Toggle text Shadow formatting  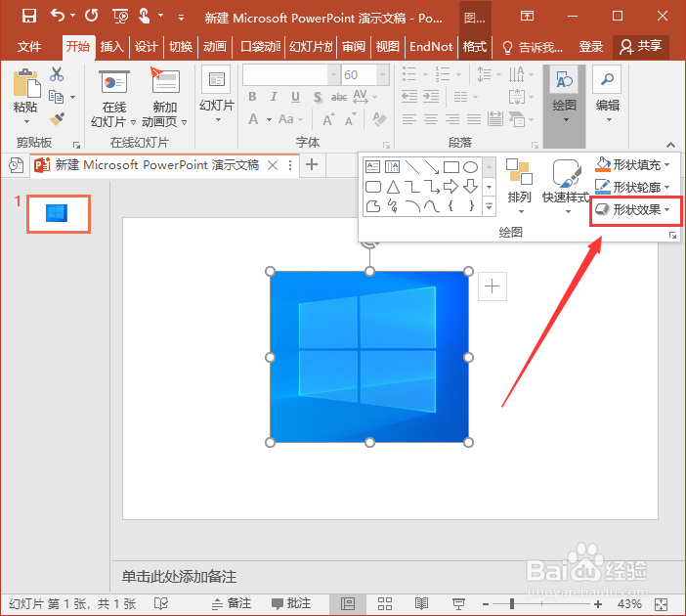point(318,97)
